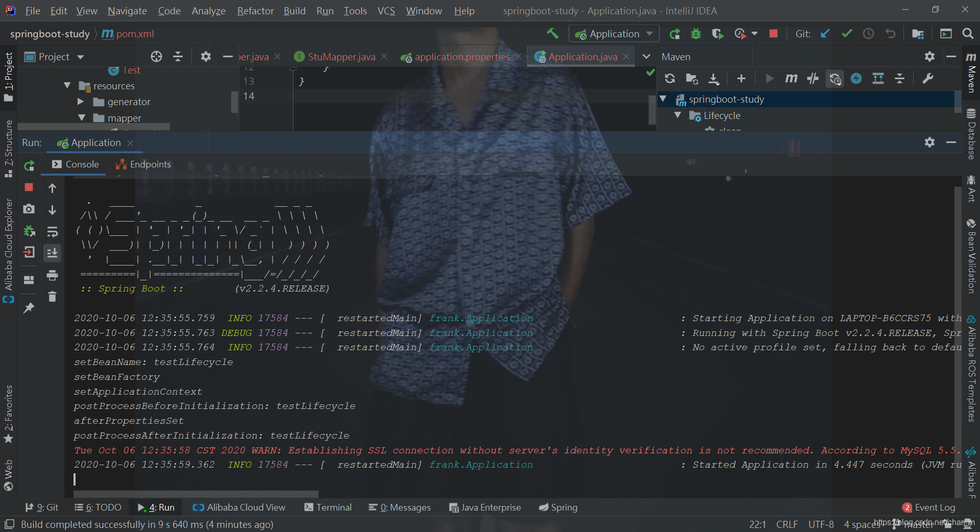980x532 pixels.
Task: Click the Search Everywhere magnifier
Action: (967, 34)
